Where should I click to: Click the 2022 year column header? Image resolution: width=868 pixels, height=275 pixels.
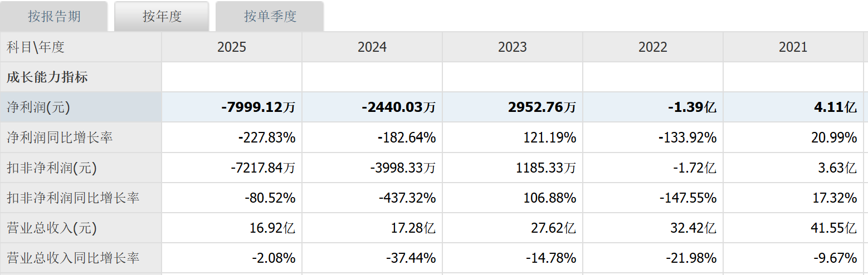click(653, 47)
